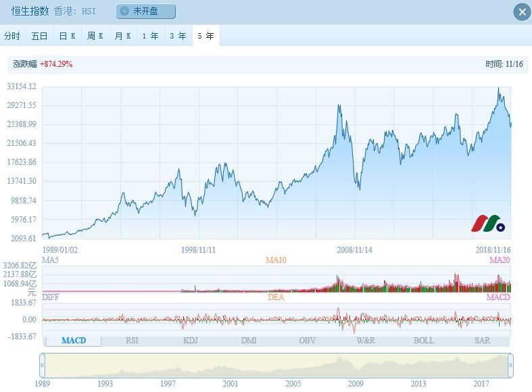
Task: Click the 1989/01/02 start date label
Action: [60, 250]
